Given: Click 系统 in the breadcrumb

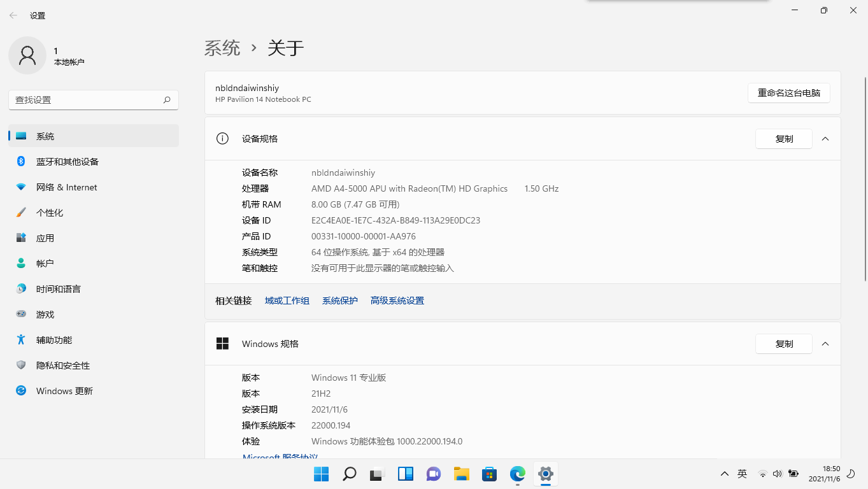Looking at the screenshot, I should pyautogui.click(x=222, y=48).
